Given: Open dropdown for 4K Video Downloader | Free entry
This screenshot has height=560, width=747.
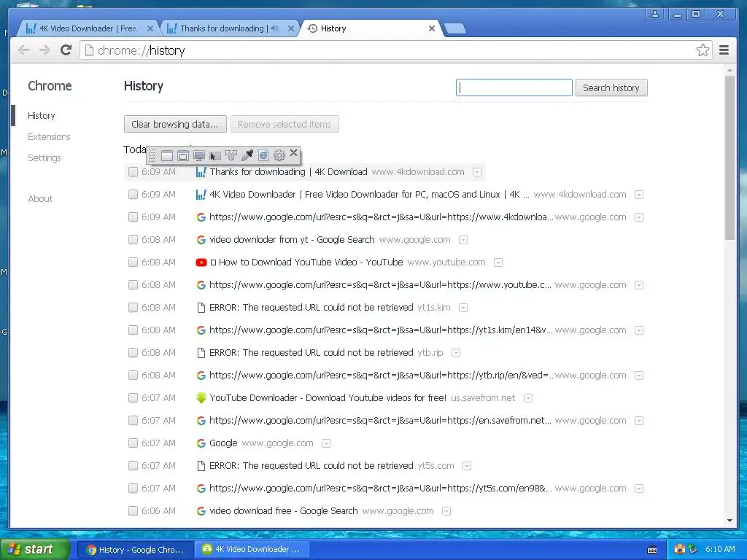Looking at the screenshot, I should pyautogui.click(x=639, y=195).
